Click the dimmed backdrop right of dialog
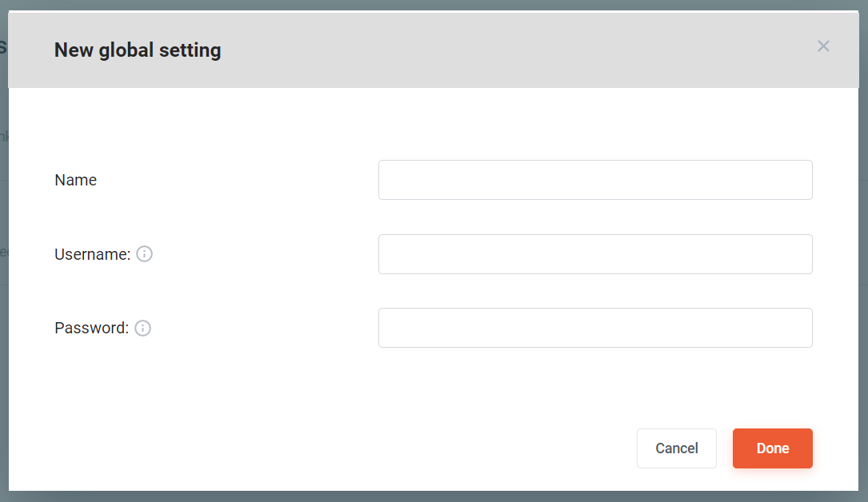 click(x=863, y=277)
